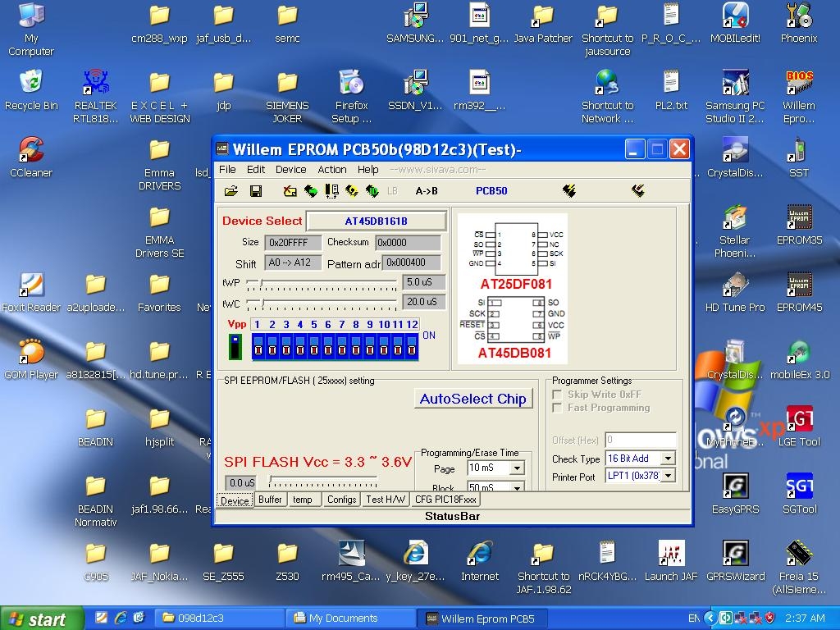This screenshot has height=630, width=840.
Task: Click the Open file toolbar icon
Action: (x=231, y=190)
